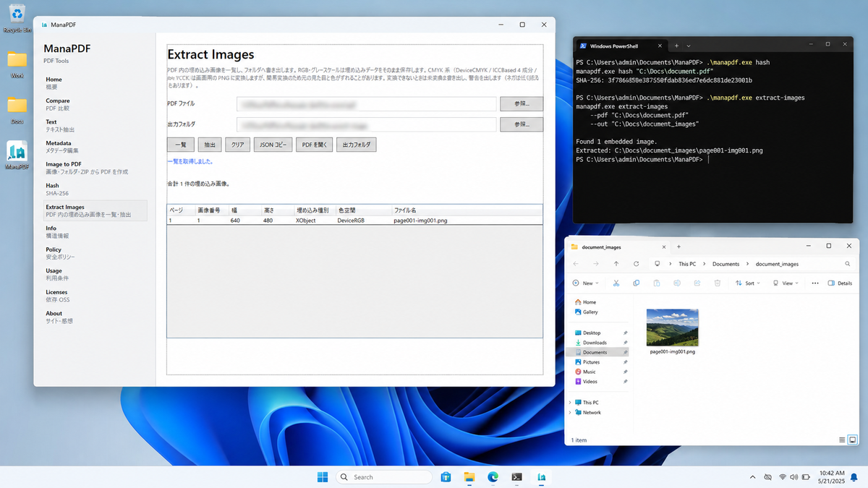Show hidden tray icons with the chevron
Screen dimensions: 868x488
pos(752,477)
